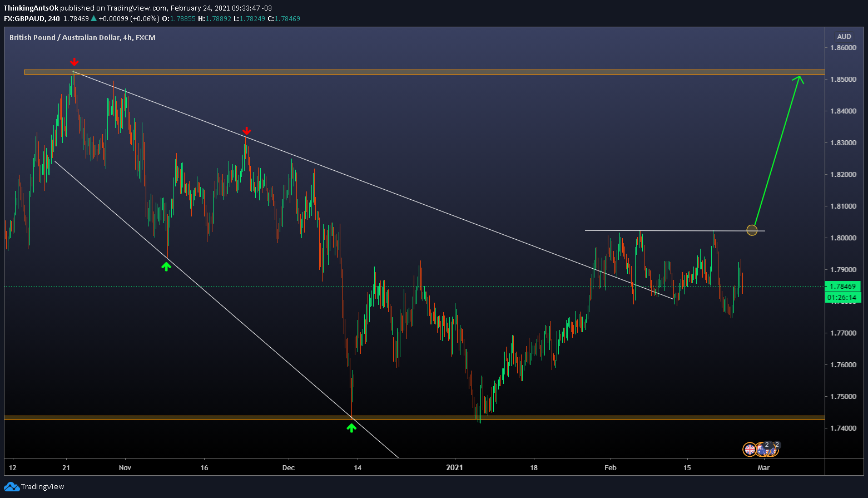Click the 1.79000 price axis label
The width and height of the screenshot is (868, 498).
click(843, 270)
